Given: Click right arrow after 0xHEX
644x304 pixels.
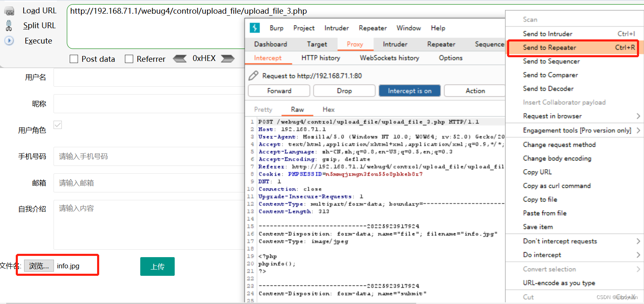Looking at the screenshot, I should click(228, 58).
